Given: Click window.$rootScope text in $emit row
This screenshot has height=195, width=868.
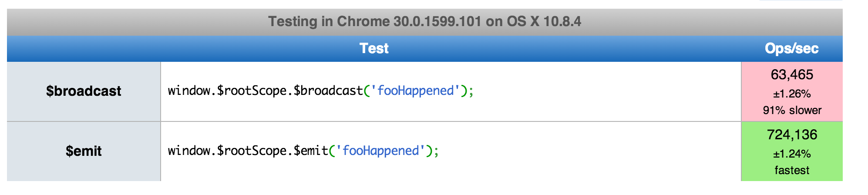Looking at the screenshot, I should coord(227,151).
